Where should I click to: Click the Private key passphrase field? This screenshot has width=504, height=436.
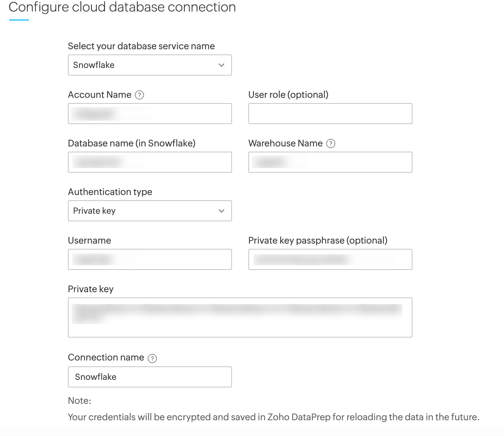330,259
